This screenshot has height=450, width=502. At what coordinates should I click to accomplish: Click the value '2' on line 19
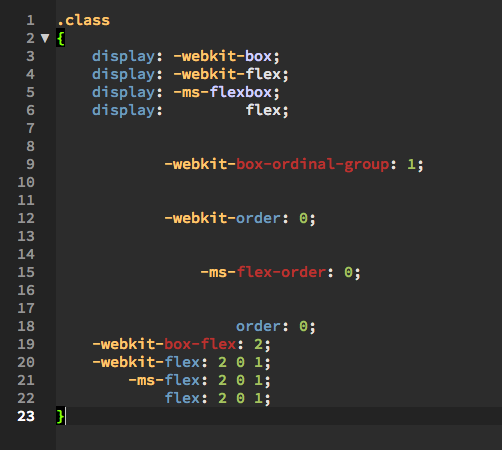pos(259,344)
